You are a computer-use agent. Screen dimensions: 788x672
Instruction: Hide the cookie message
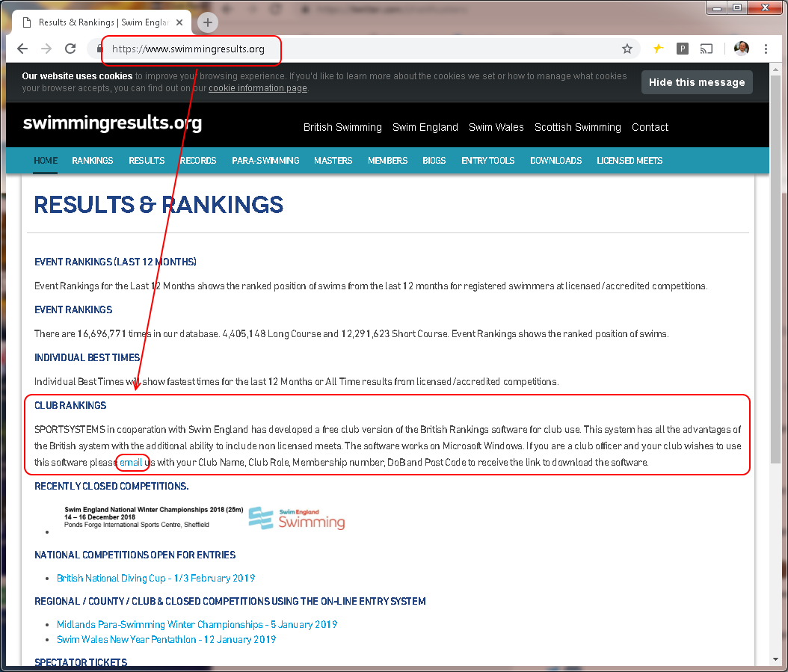pyautogui.click(x=697, y=82)
